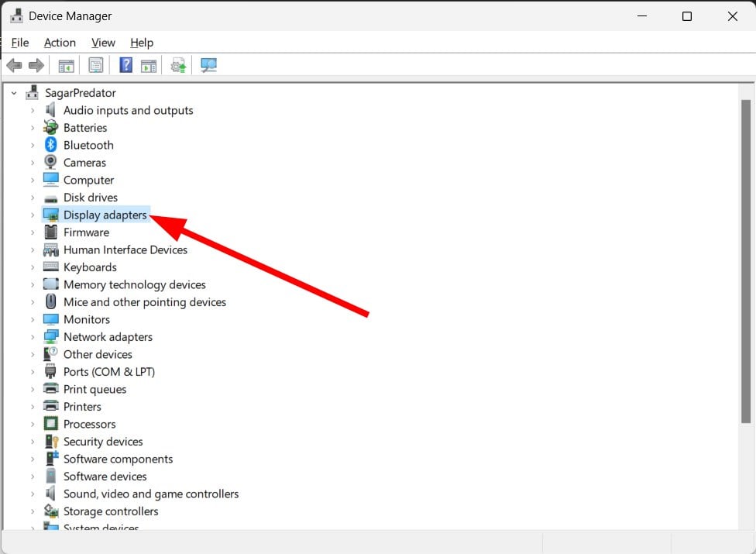Click the Firmware chip icon
The width and height of the screenshot is (756, 554).
[50, 232]
